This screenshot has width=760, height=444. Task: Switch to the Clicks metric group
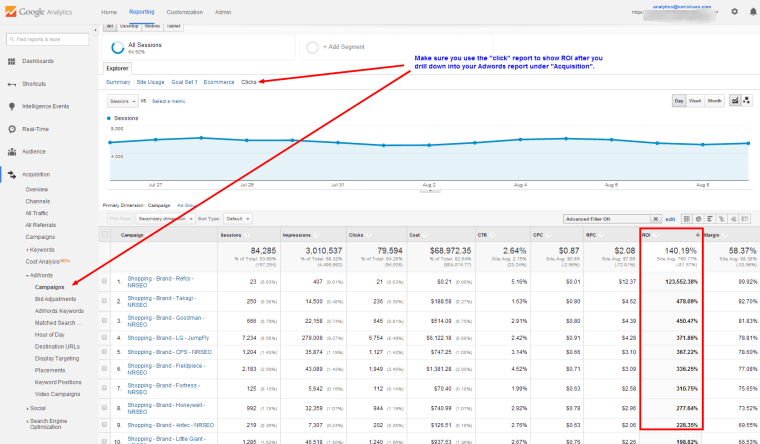(249, 82)
